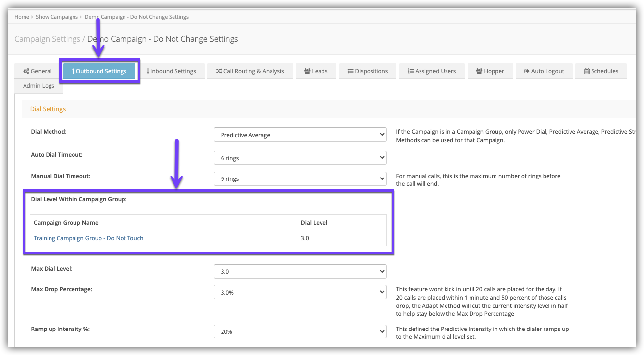Switch to the Admin Logs tab
644x355 pixels.
(39, 86)
